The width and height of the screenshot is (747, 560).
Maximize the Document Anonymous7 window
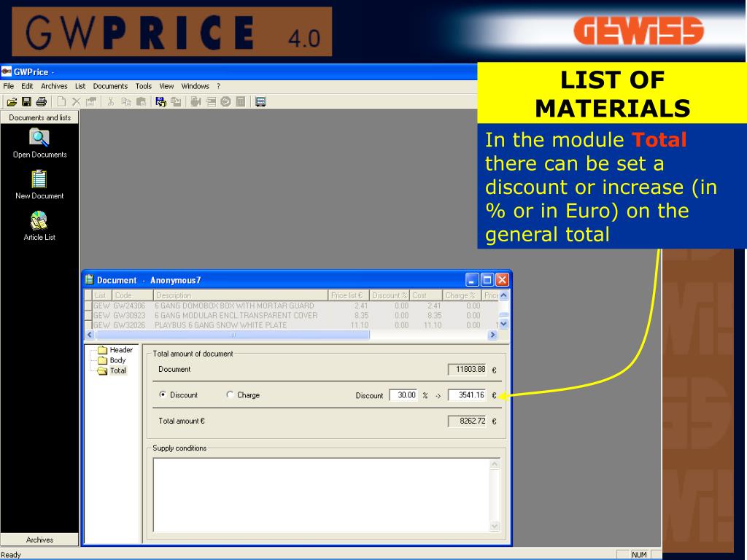[487, 279]
